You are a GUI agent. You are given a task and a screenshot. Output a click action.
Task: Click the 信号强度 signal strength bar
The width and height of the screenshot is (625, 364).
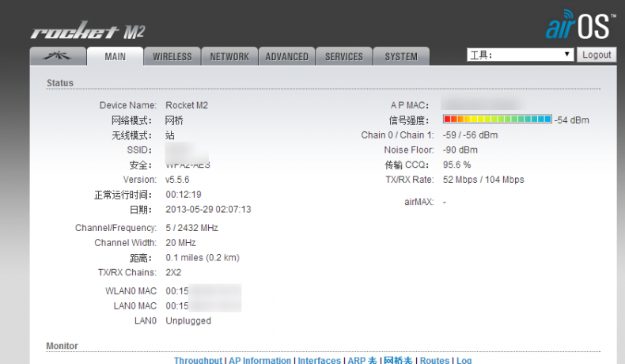coord(497,119)
